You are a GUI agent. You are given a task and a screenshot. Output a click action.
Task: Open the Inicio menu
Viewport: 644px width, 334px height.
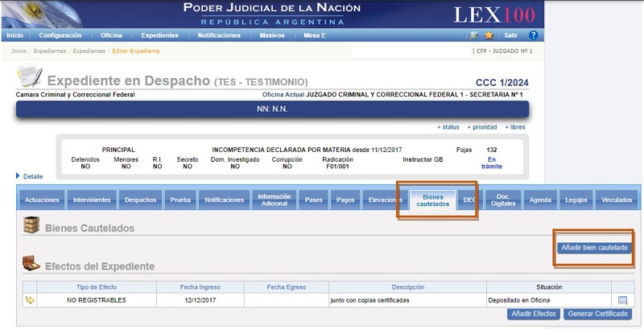(14, 35)
